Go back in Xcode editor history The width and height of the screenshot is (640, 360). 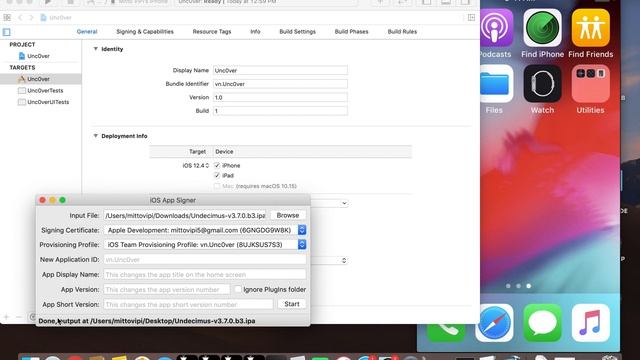click(x=20, y=18)
